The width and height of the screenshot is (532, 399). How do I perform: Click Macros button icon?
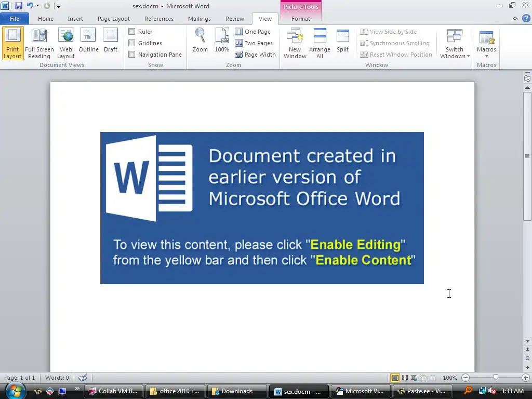(x=486, y=37)
